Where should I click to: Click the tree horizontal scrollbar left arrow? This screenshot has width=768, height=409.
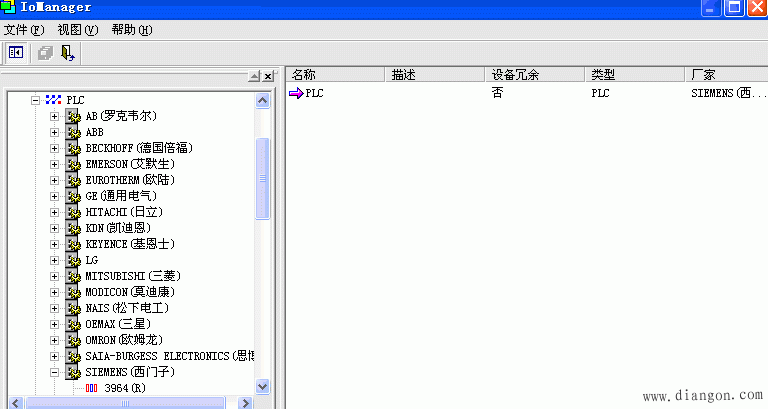pyautogui.click(x=15, y=403)
